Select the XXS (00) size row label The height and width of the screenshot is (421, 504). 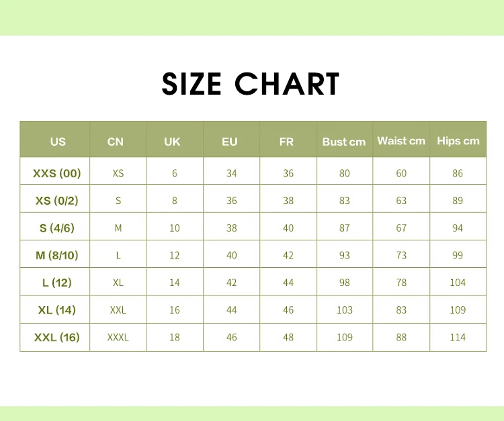[56, 173]
